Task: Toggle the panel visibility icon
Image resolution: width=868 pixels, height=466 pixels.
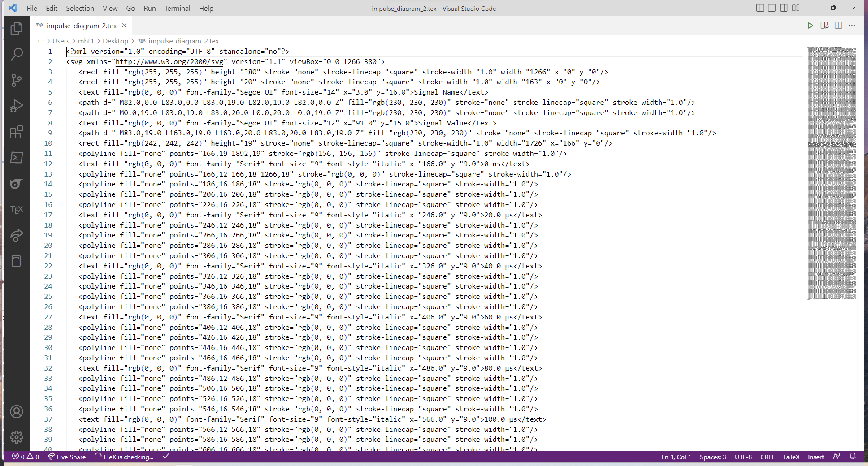Action: pos(772,8)
